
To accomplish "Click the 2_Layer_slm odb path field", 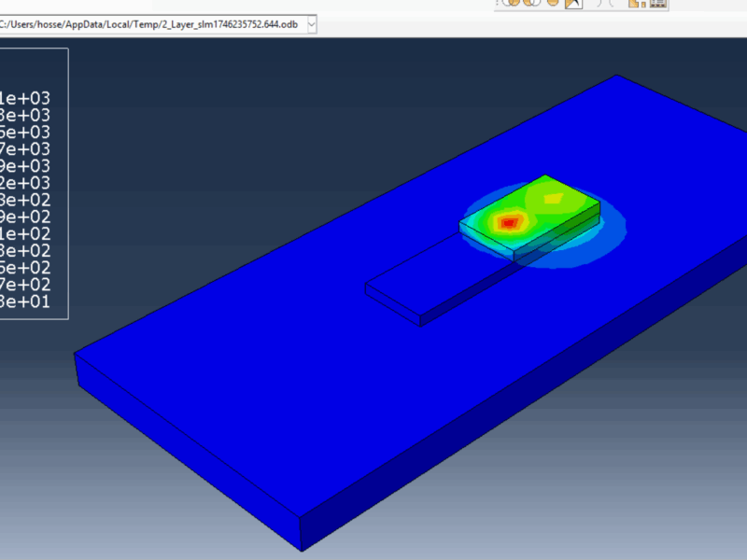I will 152,24.
